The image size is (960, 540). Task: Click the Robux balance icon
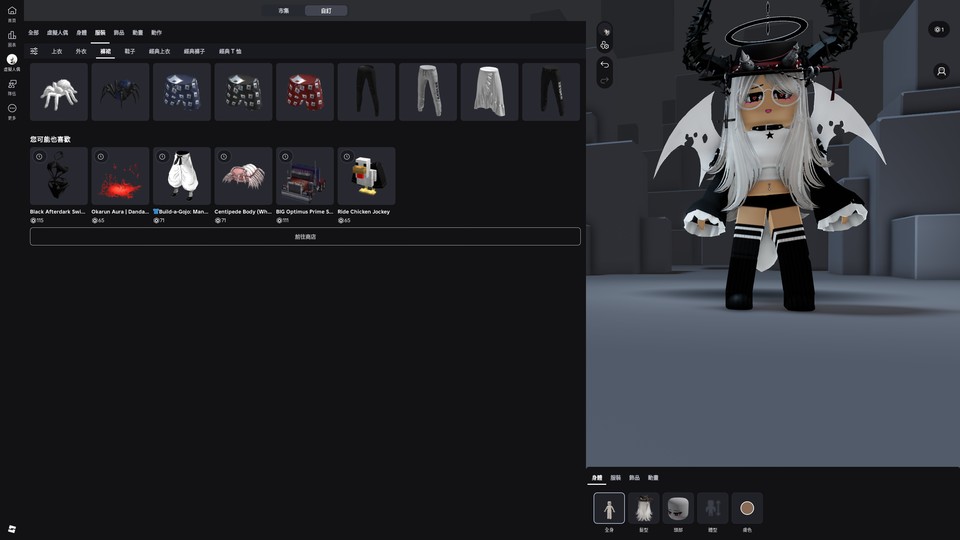938,30
